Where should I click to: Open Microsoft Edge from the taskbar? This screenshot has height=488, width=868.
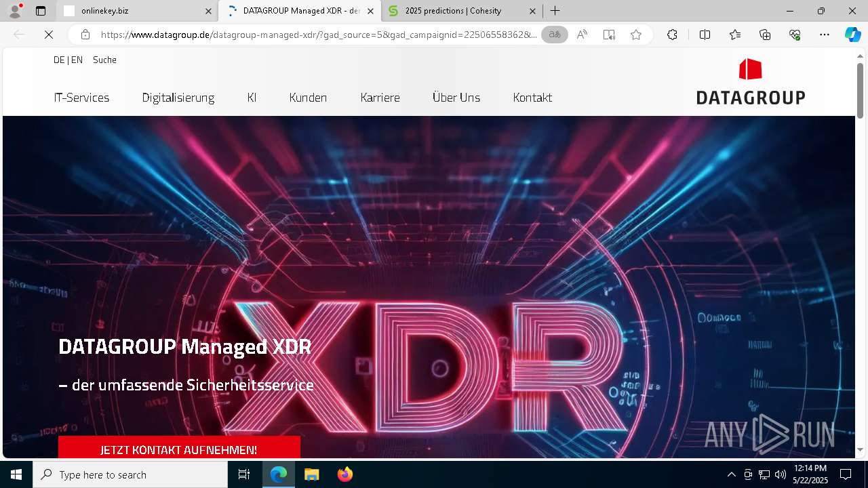[279, 474]
